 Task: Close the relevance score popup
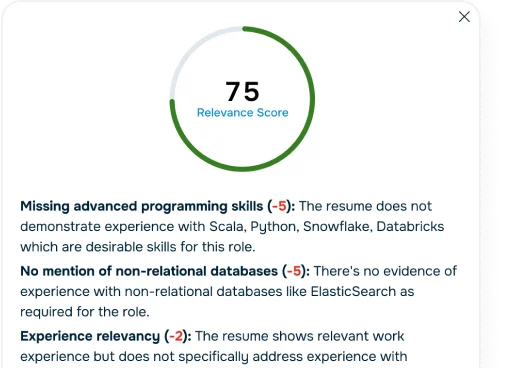pos(464,17)
